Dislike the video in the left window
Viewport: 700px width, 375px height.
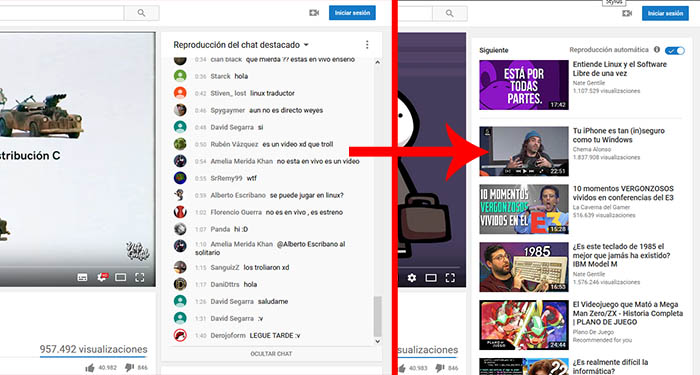point(129,367)
